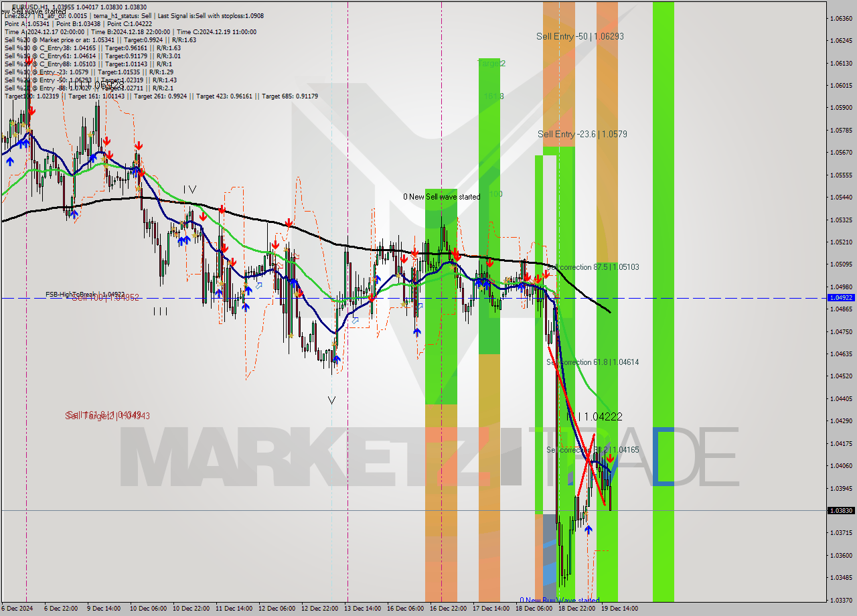The height and width of the screenshot is (616, 857).
Task: Click the '18 Dec 22:00' time axis label
Action: 576,609
